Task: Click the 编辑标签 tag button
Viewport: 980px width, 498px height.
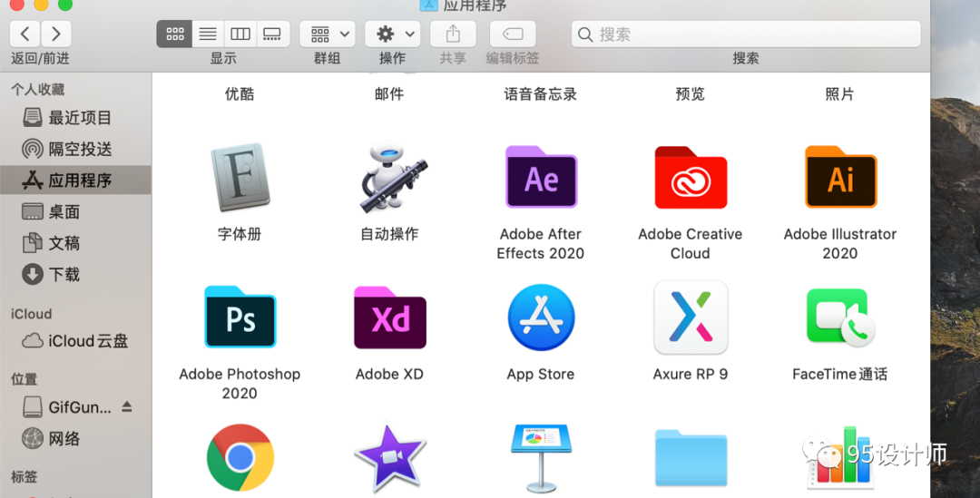Action: click(x=513, y=34)
